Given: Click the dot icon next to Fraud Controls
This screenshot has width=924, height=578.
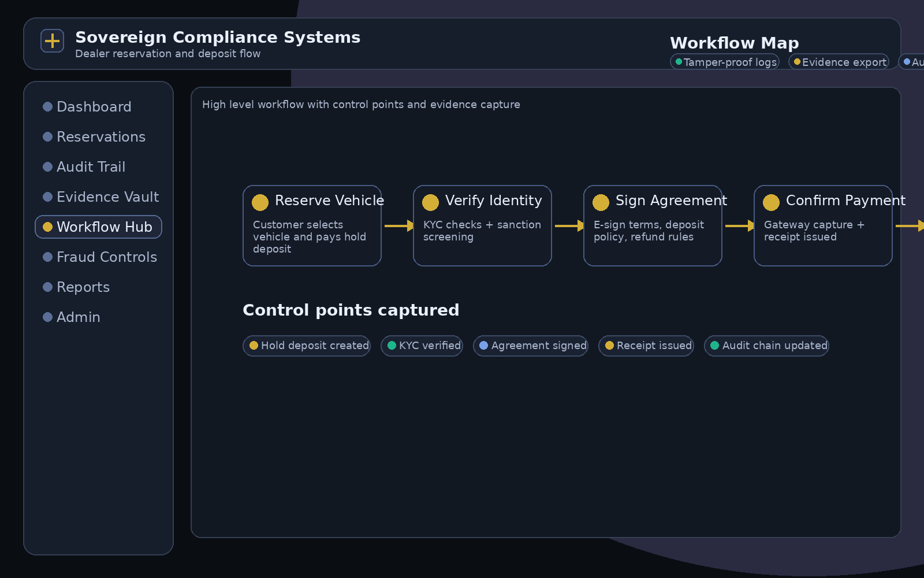Looking at the screenshot, I should pyautogui.click(x=47, y=257).
